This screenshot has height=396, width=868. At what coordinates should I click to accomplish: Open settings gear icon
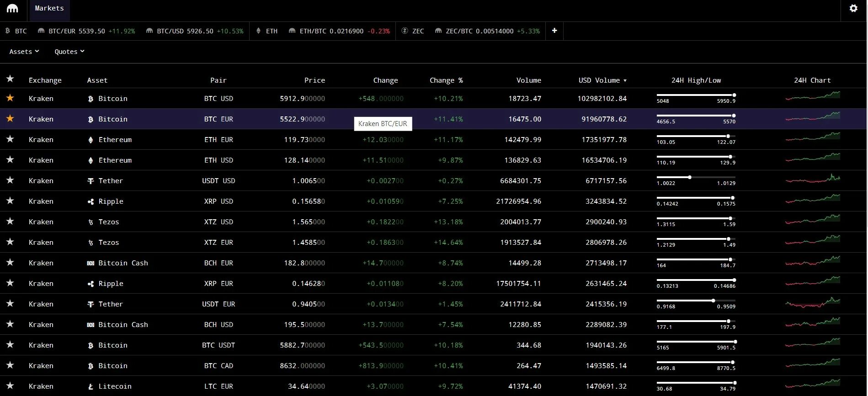click(853, 8)
